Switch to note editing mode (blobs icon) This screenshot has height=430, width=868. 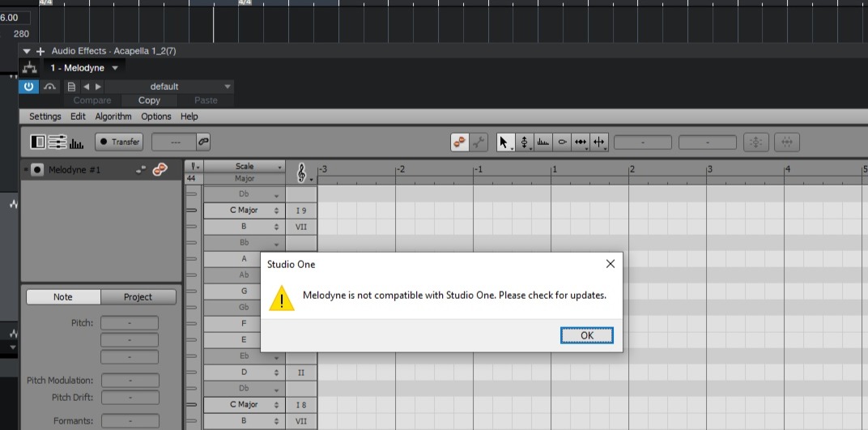[459, 143]
